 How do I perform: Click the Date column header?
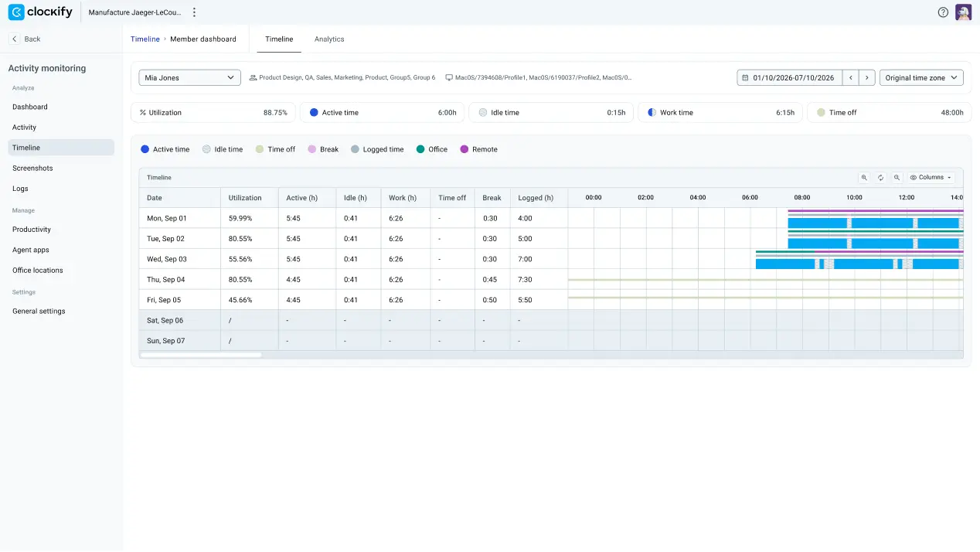point(179,198)
